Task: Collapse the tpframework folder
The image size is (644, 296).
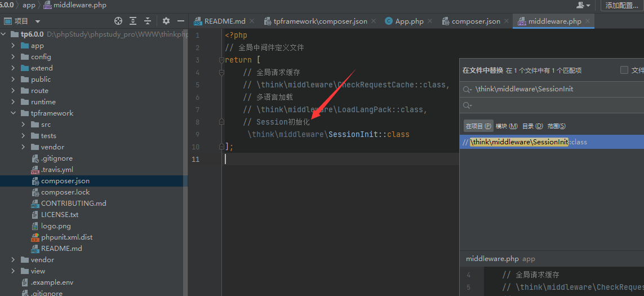Action: point(13,113)
